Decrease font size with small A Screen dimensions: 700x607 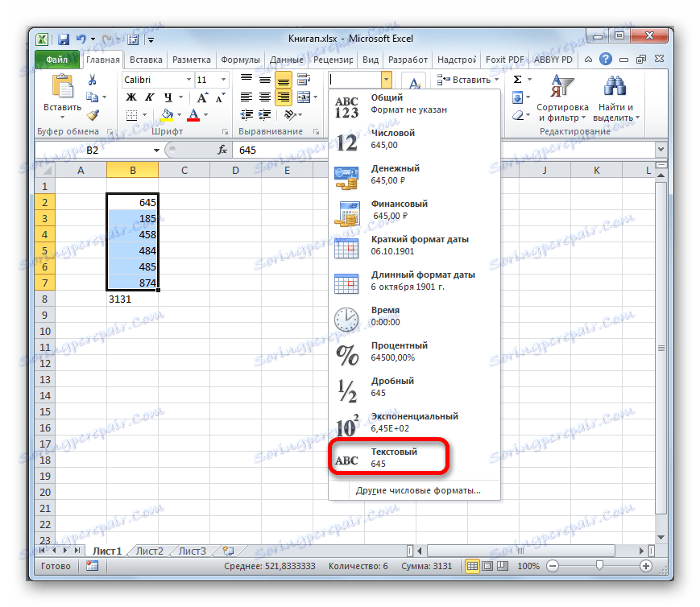pos(220,97)
